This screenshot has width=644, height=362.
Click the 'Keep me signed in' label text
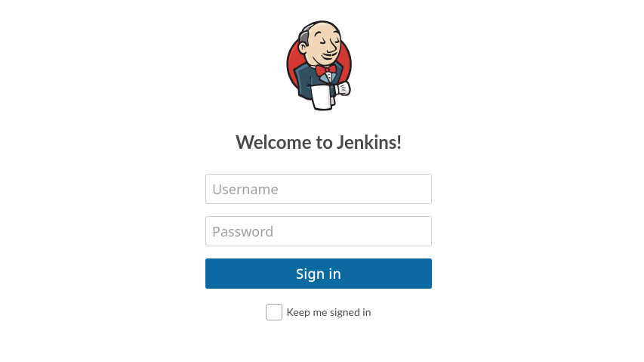pos(328,312)
